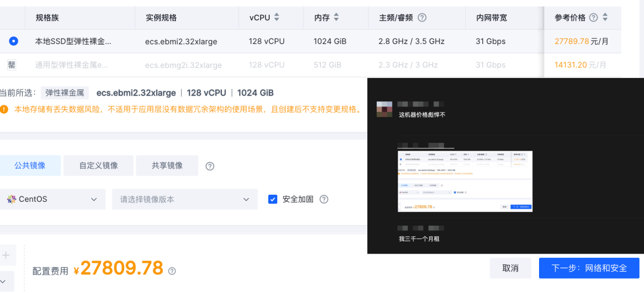Image resolution: width=644 pixels, height=293 pixels.
Task: Open the screenshot thumbnail in chat overlay
Action: [465, 181]
